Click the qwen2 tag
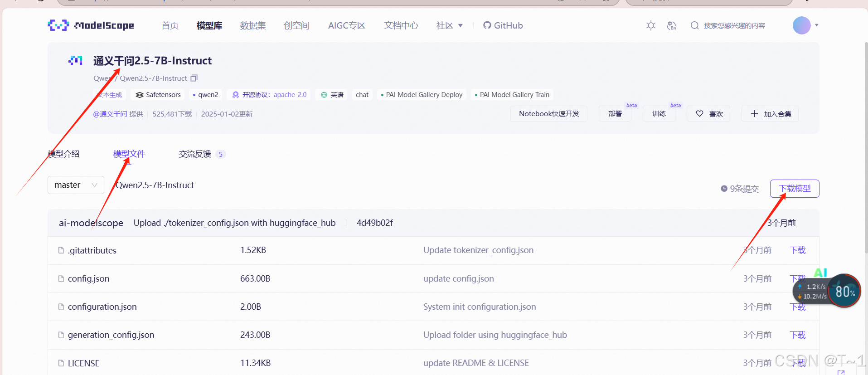868x375 pixels. 205,95
